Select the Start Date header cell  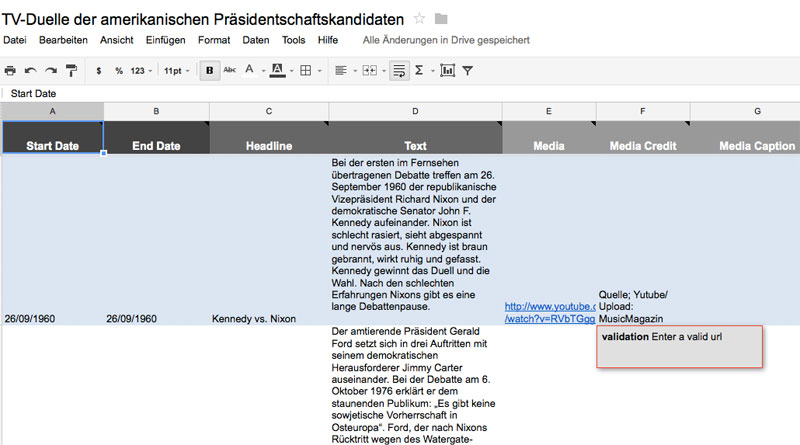tap(53, 137)
